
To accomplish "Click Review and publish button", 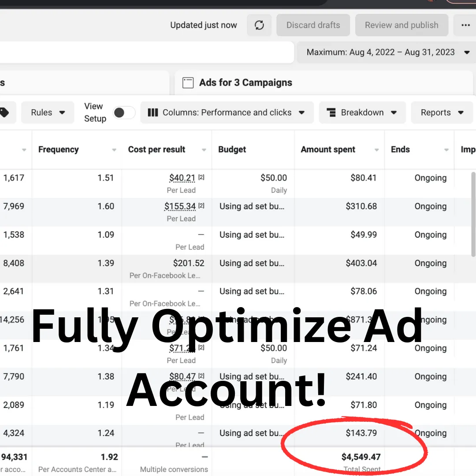I will tap(402, 25).
